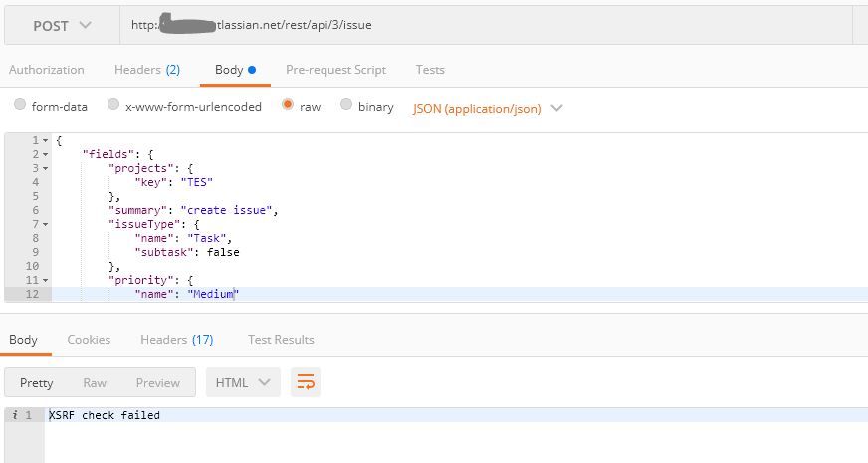Collapse the "fields" fold on line 2

click(46, 155)
